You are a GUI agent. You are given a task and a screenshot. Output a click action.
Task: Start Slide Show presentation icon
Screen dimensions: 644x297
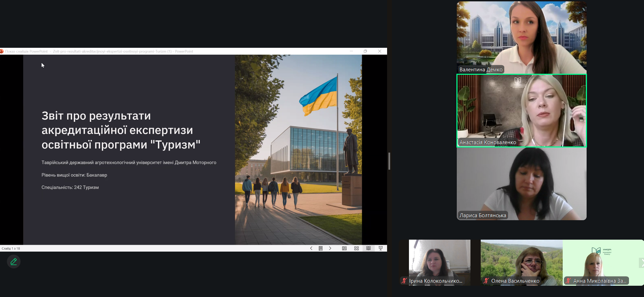pyautogui.click(x=381, y=248)
